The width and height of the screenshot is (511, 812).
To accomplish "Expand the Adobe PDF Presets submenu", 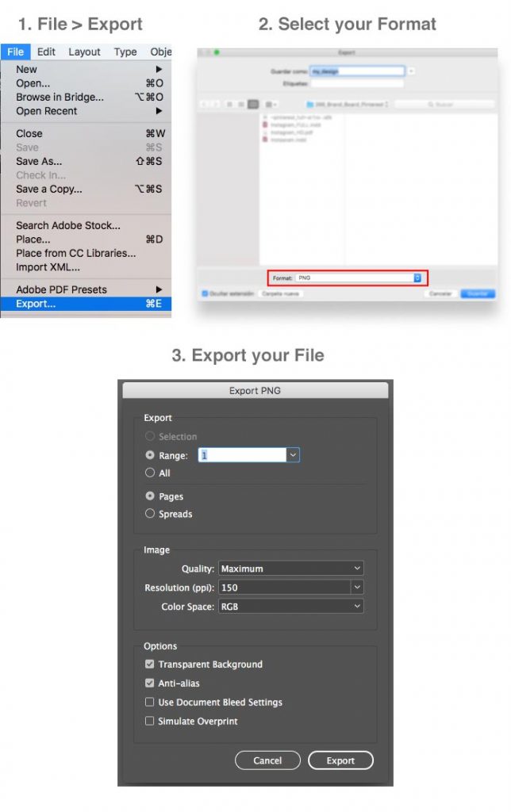I will [86, 289].
